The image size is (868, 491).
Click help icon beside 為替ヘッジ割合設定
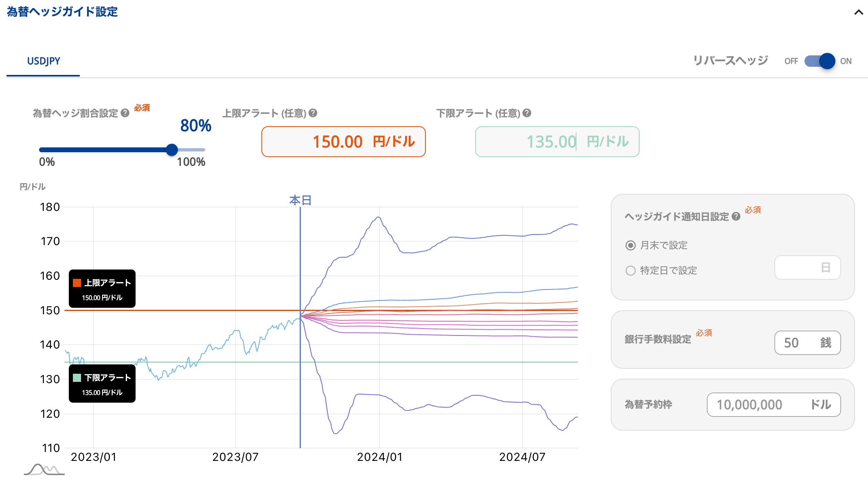(x=125, y=113)
